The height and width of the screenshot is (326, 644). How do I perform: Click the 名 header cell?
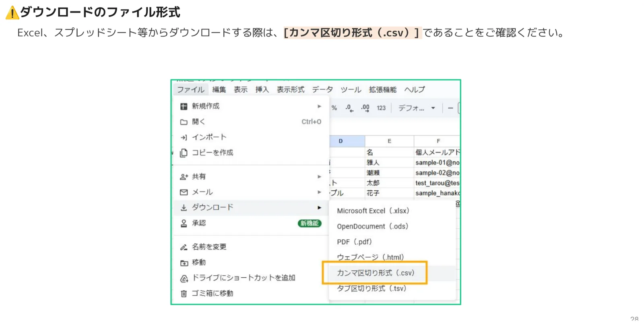pyautogui.click(x=389, y=153)
